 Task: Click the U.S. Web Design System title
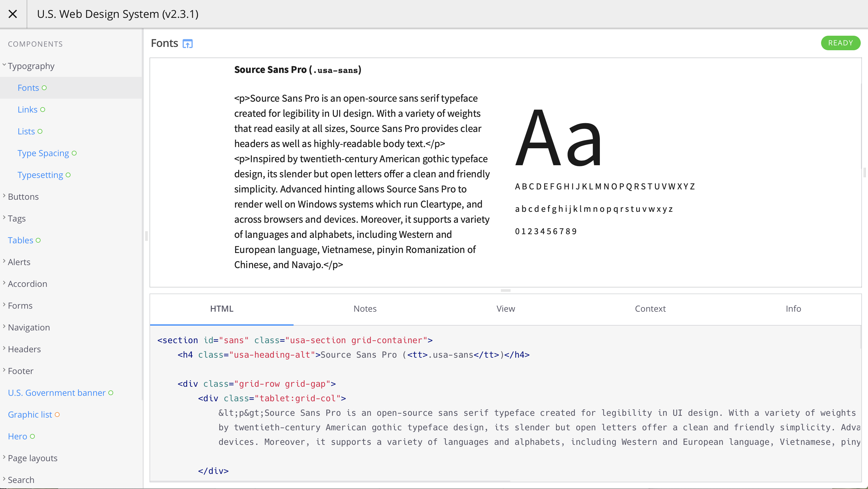(118, 14)
